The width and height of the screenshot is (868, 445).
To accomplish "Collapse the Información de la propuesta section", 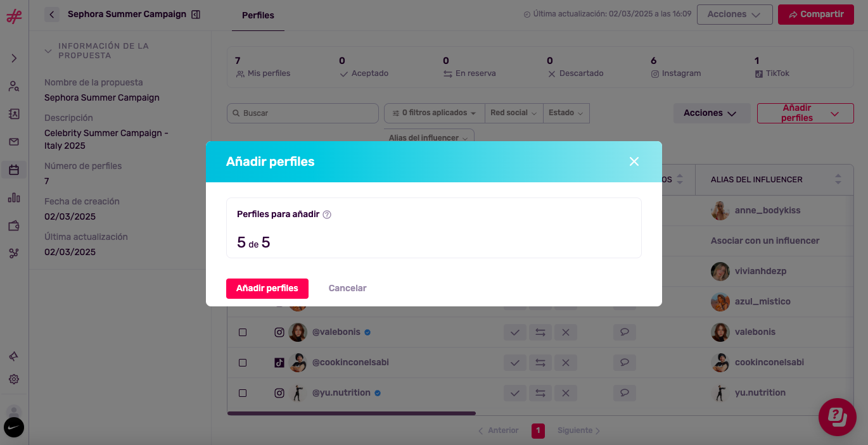I will tap(48, 51).
